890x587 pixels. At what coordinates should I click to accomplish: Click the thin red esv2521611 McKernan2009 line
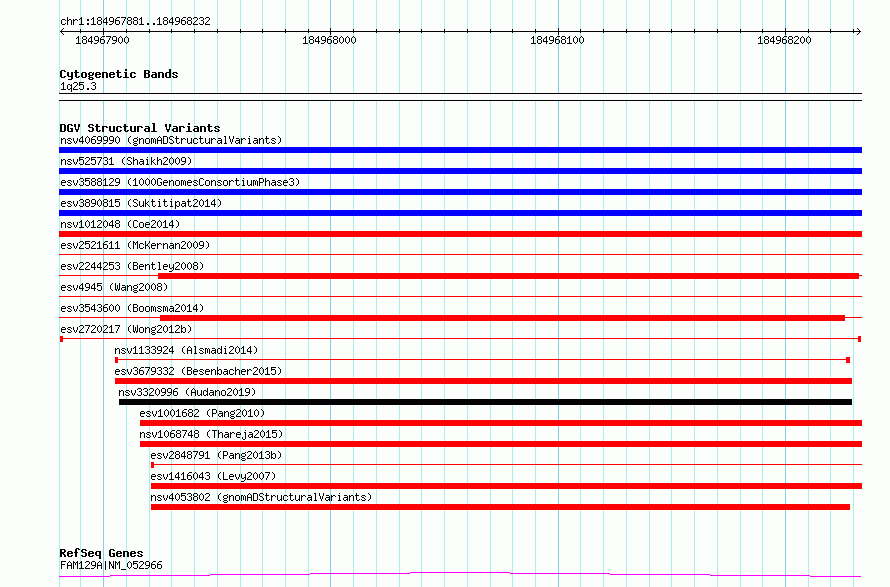460,255
